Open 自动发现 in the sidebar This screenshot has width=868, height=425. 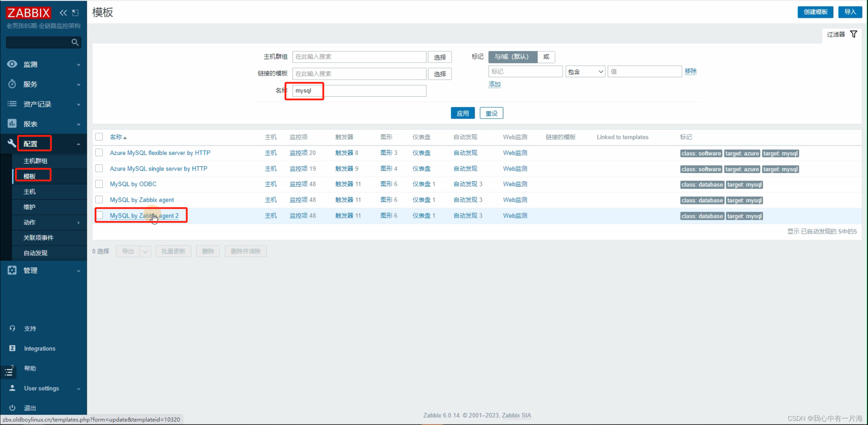tap(35, 253)
